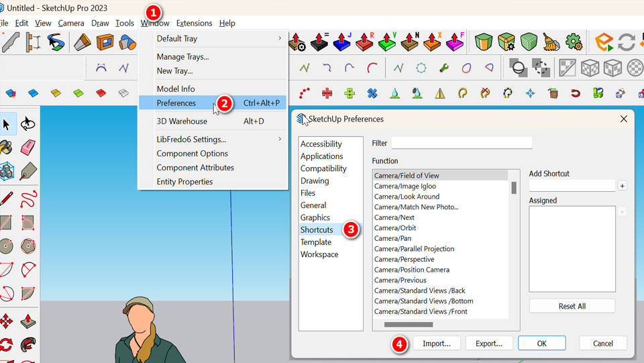Choose the red pencil Line tool
644x363 pixels.
tap(7, 199)
